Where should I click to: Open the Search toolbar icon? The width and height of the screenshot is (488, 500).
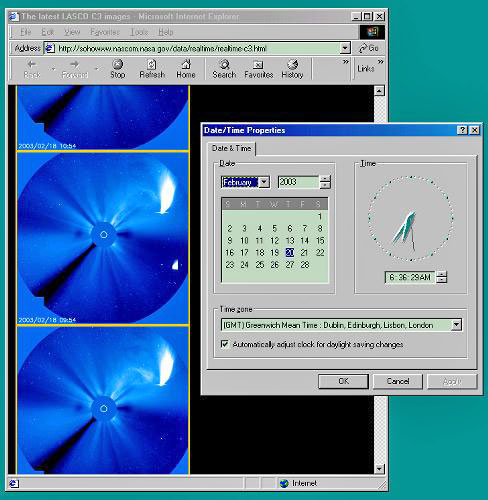coord(224,64)
